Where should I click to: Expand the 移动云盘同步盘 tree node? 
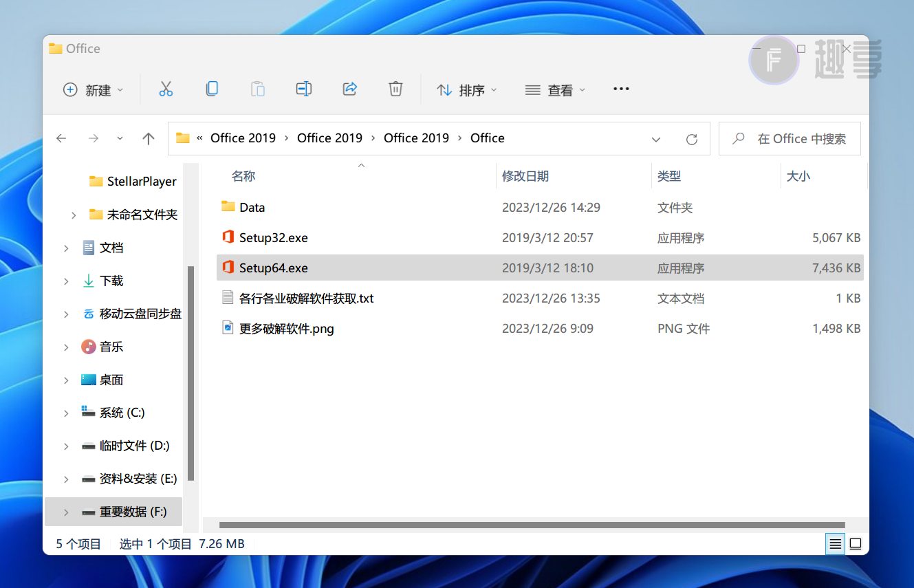pyautogui.click(x=66, y=314)
